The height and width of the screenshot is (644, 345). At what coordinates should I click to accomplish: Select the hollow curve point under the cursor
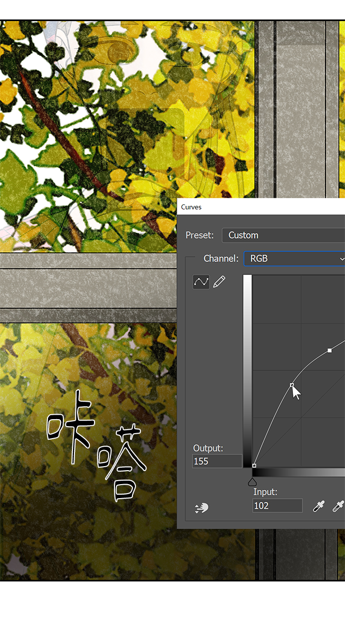click(292, 385)
